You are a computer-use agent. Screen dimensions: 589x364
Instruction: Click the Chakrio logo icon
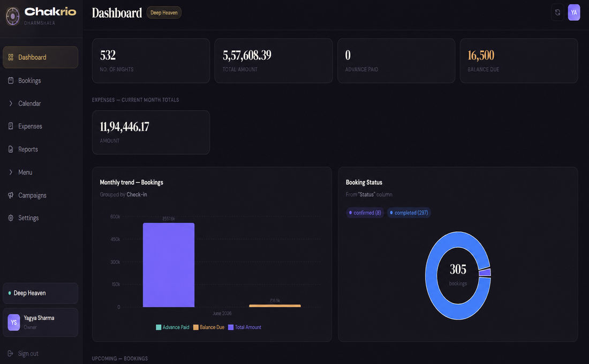pyautogui.click(x=13, y=16)
